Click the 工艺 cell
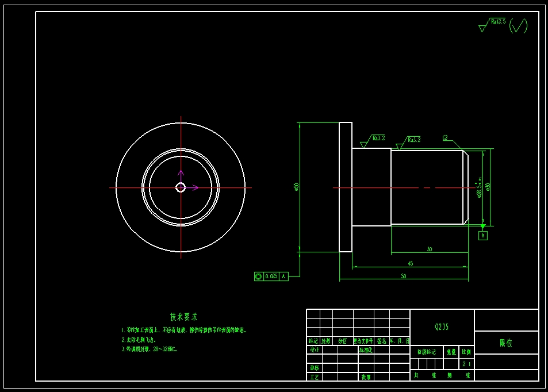The height and width of the screenshot is (392, 548). pyautogui.click(x=315, y=377)
